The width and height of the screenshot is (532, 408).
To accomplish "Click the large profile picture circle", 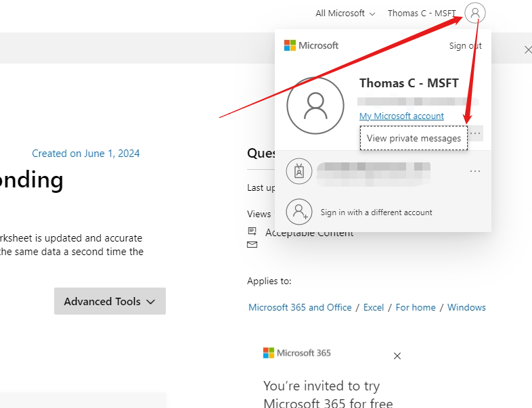I will coord(315,105).
